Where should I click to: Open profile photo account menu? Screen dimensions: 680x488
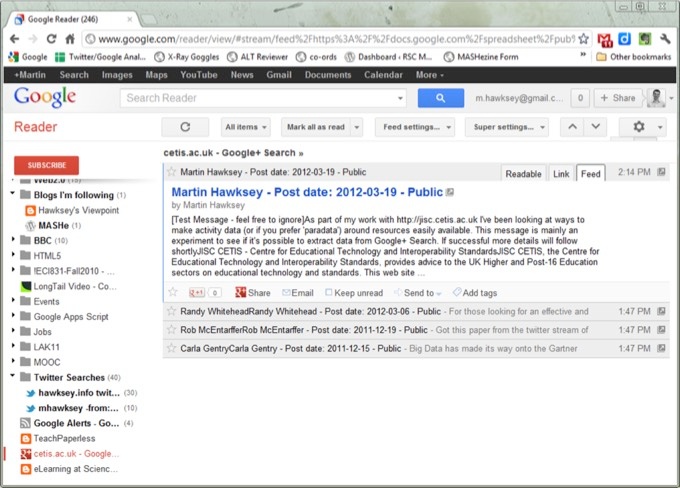[656, 98]
